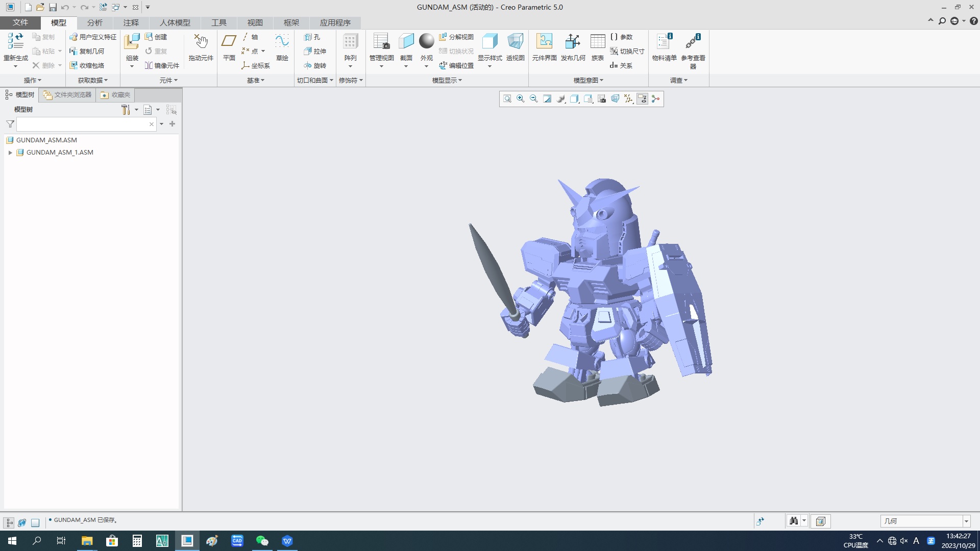980x551 pixels.
Task: Click the Refit zoom icon in graphics toolbar
Action: (x=507, y=99)
